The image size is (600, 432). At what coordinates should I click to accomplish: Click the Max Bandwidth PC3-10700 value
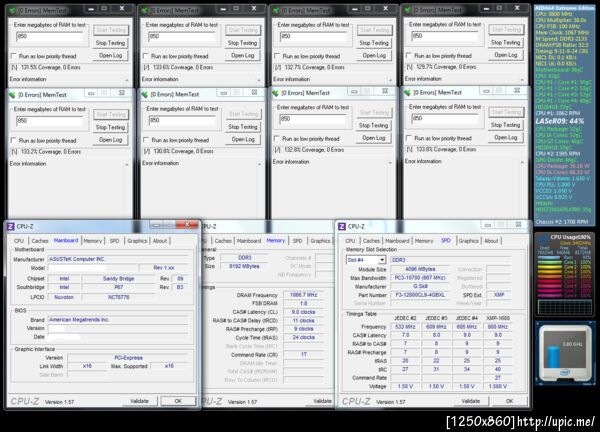click(x=420, y=278)
